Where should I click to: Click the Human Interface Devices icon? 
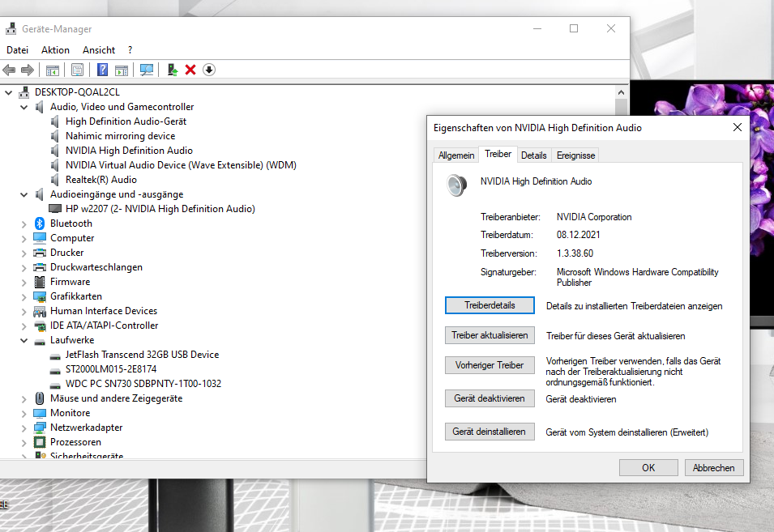coord(40,311)
